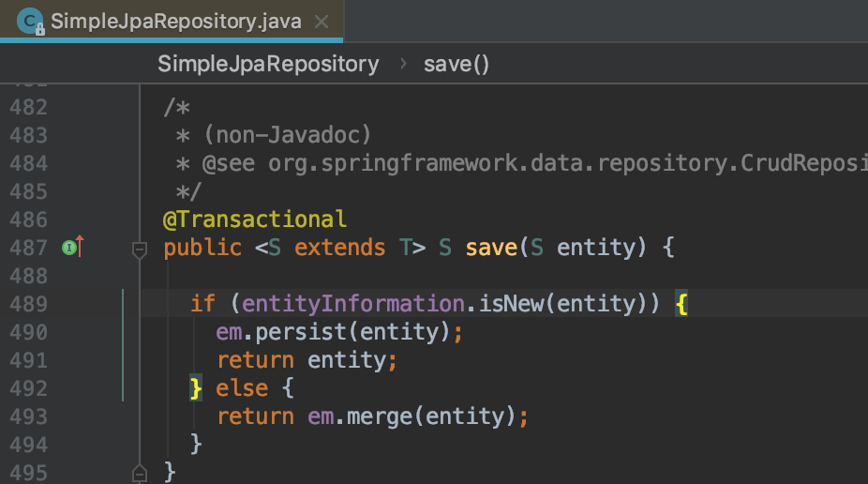
Task: Click line number 488 in gutter
Action: pos(29,276)
